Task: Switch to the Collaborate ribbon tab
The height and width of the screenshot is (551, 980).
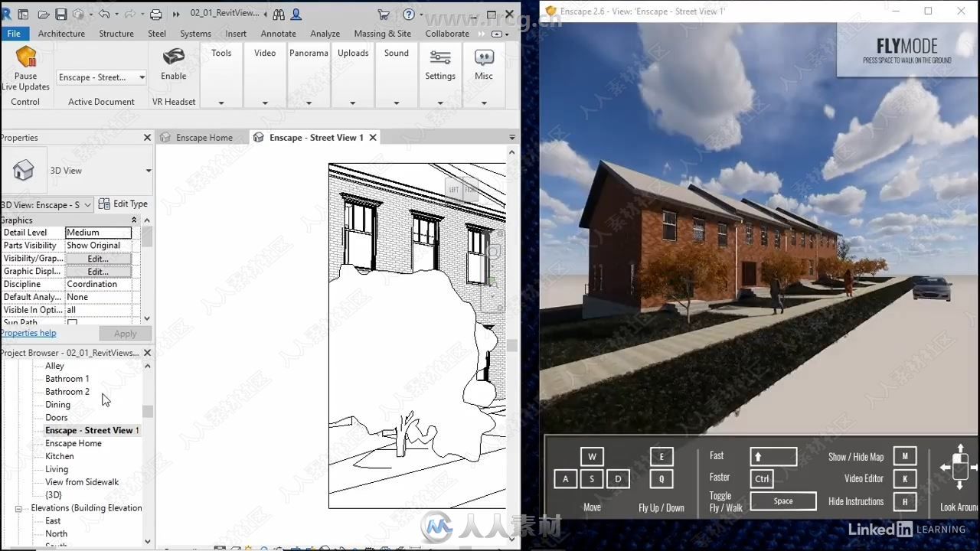Action: [x=447, y=34]
